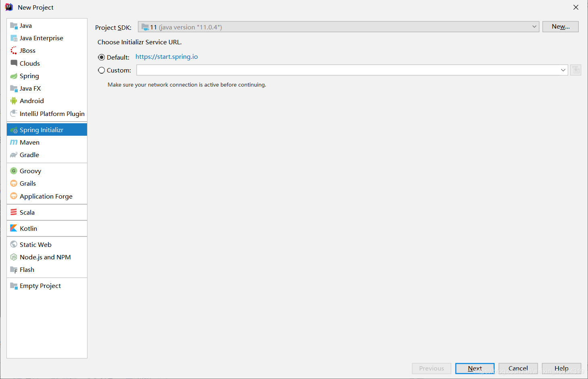
Task: Click the Help button
Action: point(561,369)
